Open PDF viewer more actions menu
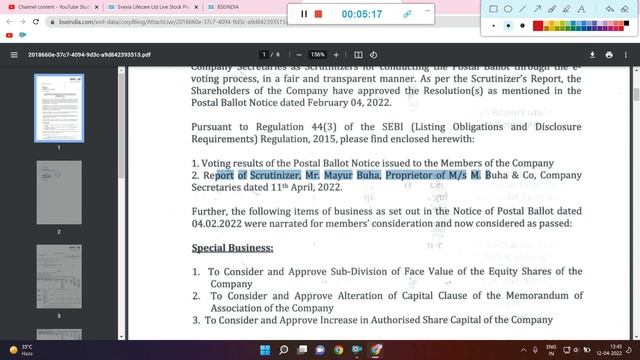The image size is (640, 360). (626, 55)
